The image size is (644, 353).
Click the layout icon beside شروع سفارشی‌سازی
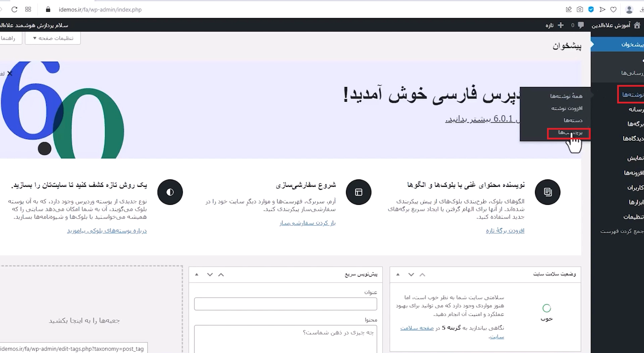pyautogui.click(x=359, y=192)
